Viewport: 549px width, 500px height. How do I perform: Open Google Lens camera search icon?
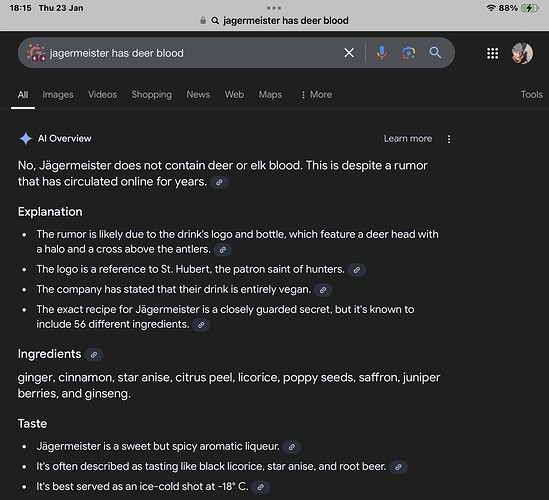point(409,53)
